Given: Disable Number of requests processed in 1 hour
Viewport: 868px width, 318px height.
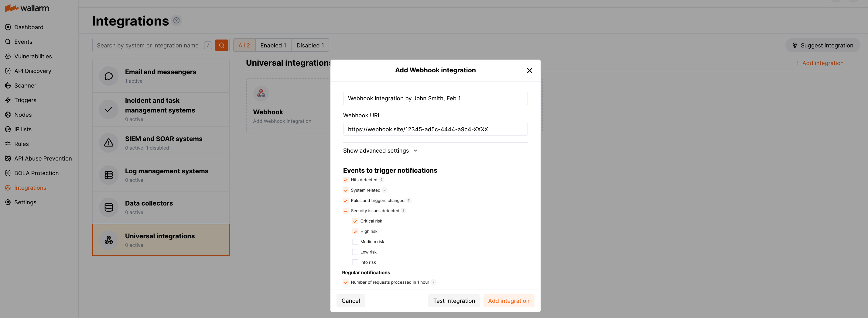Looking at the screenshot, I should point(345,282).
